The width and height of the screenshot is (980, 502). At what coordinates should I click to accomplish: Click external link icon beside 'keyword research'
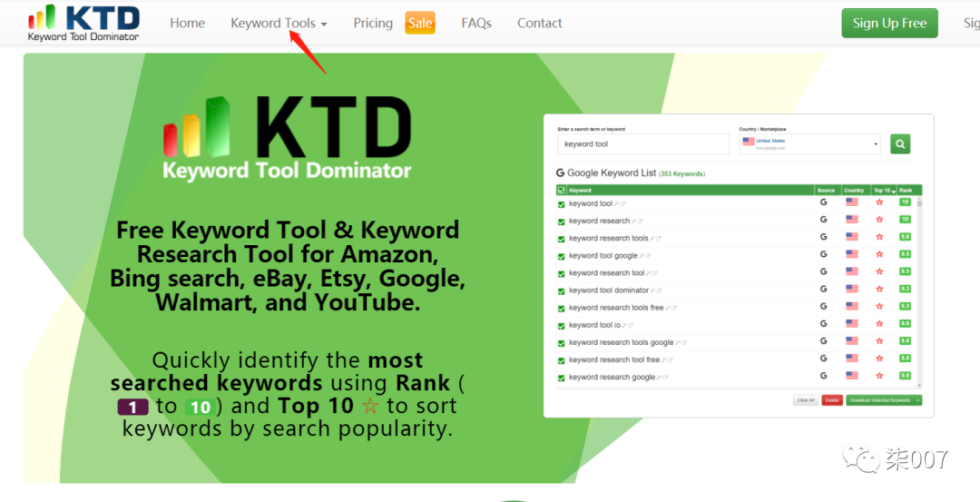(640, 221)
